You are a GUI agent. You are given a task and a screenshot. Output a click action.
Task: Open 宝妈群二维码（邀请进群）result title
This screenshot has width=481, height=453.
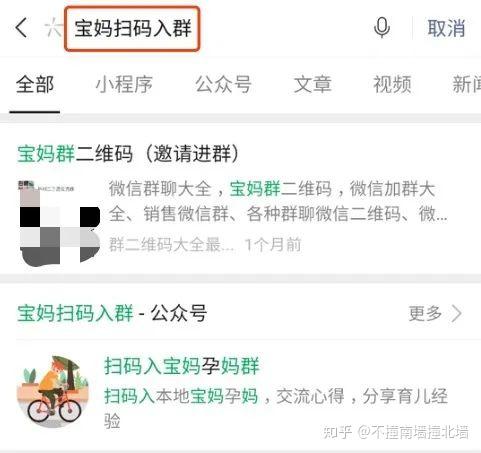pos(128,154)
